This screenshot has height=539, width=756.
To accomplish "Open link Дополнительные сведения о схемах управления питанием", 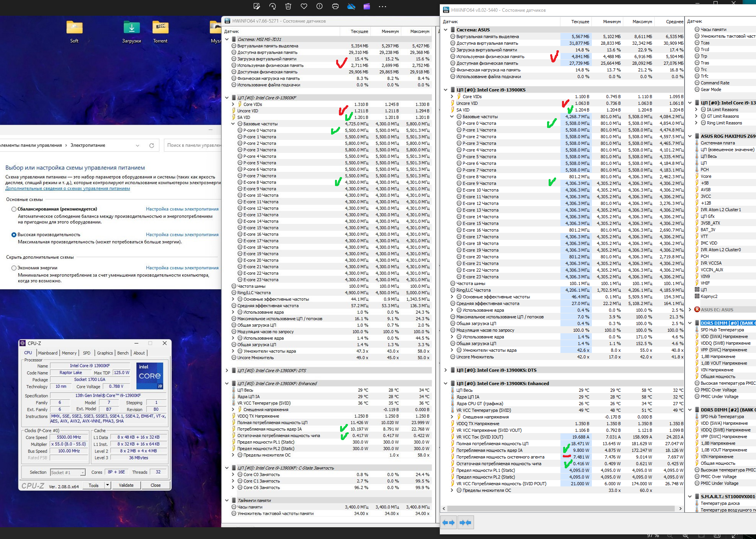I will click(x=68, y=188).
